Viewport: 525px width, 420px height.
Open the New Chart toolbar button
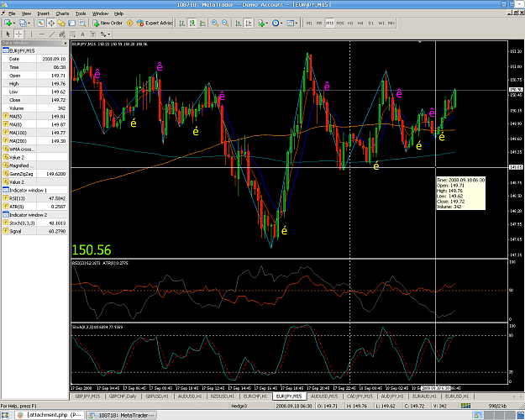8,23
